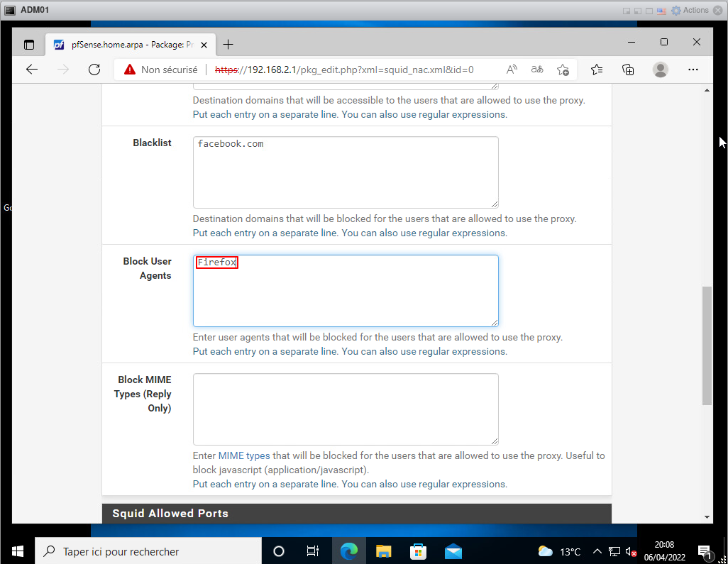Show hidden system tray icons chevron

(597, 551)
